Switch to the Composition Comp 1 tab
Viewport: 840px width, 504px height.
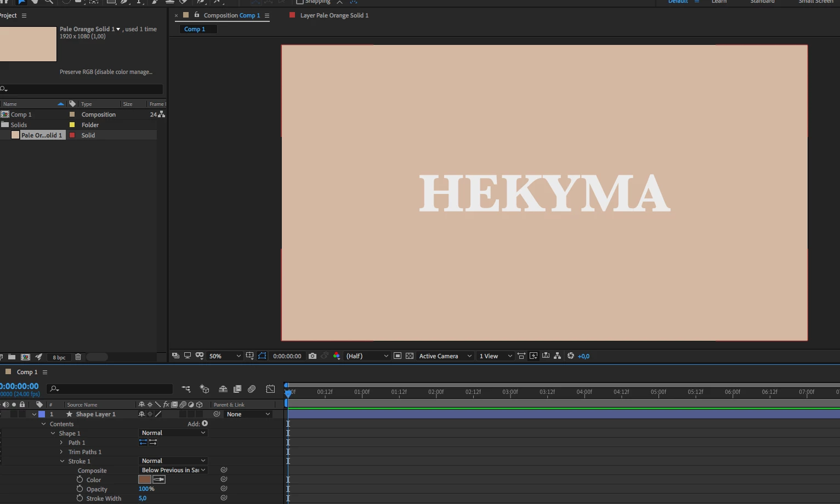click(x=231, y=15)
